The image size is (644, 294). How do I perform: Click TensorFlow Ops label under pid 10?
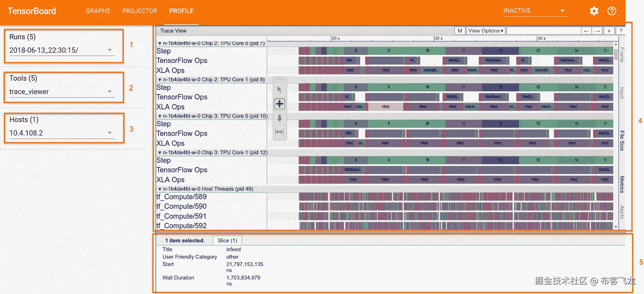(x=182, y=133)
